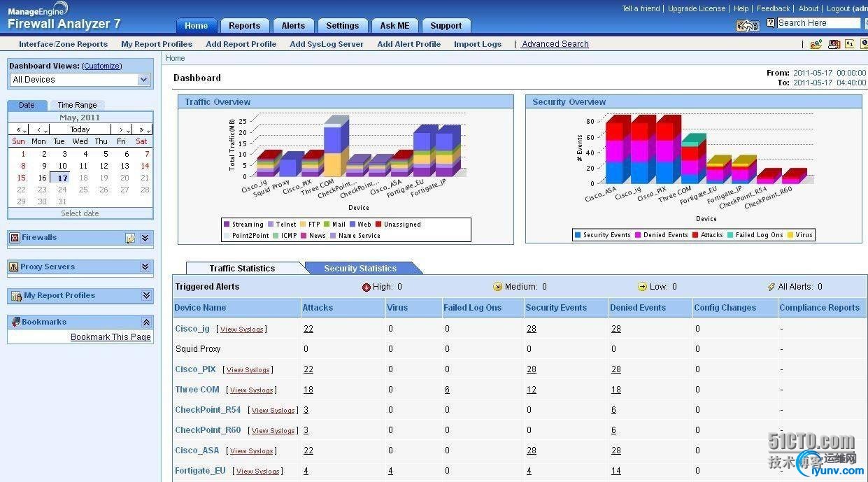Click the All Alerts lightning icon

click(x=771, y=287)
